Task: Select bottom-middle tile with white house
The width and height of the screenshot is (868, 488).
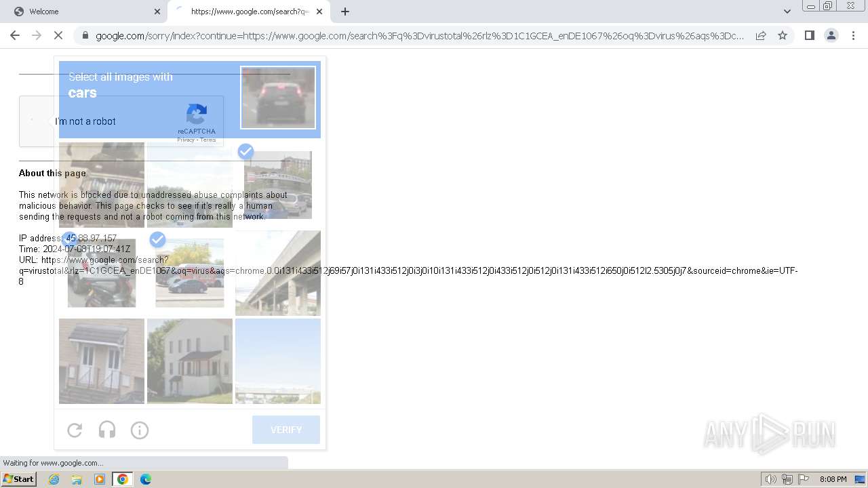Action: coord(190,361)
